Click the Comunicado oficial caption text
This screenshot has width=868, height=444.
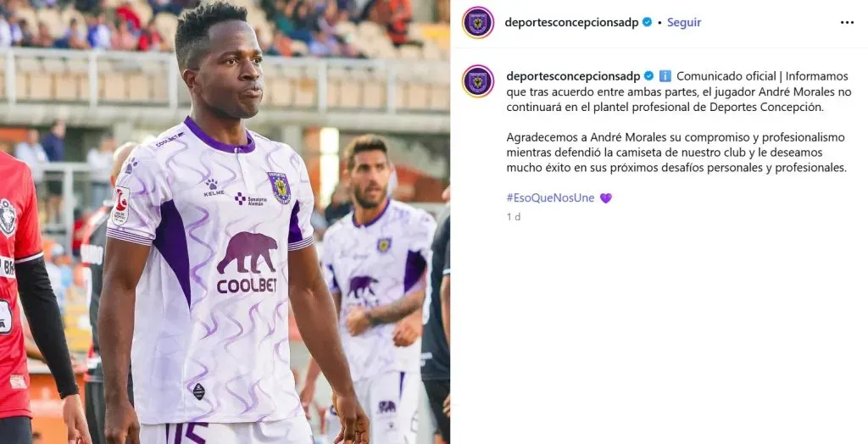(679, 92)
